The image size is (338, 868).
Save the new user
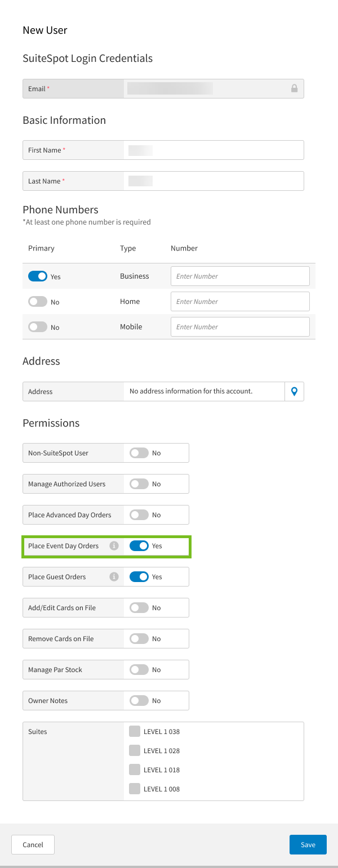tap(308, 844)
